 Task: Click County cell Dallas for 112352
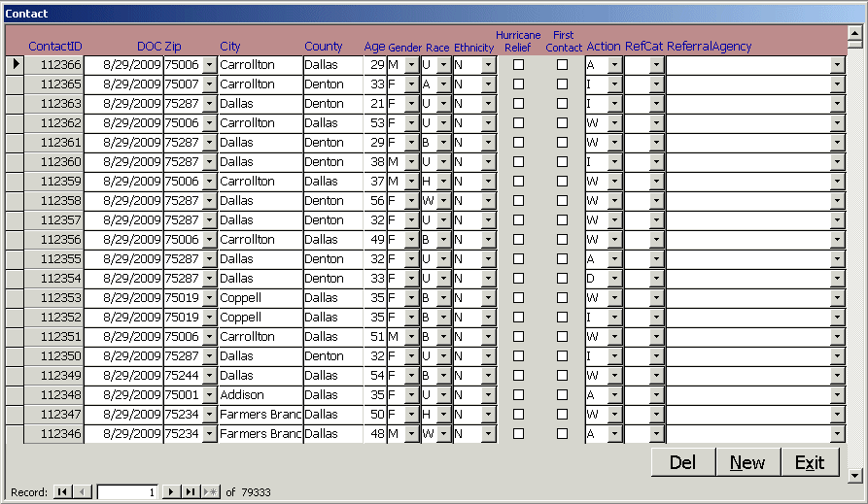click(332, 318)
